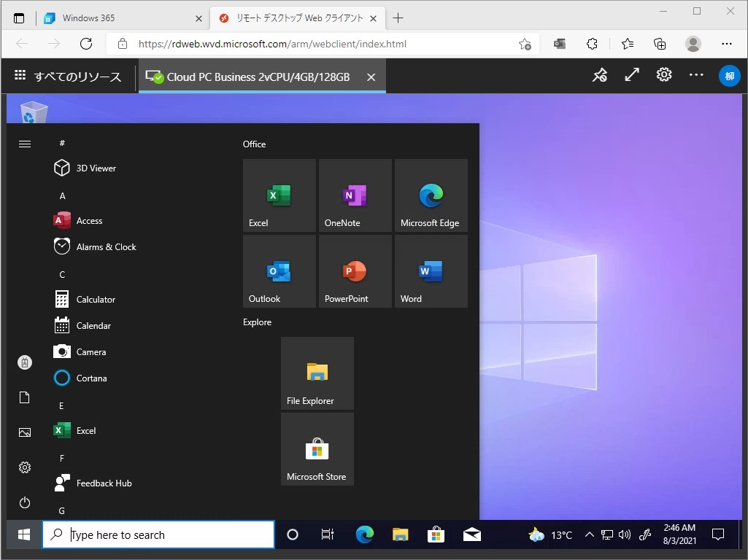
Task: Launch Excel from the Office tiles
Action: [279, 195]
